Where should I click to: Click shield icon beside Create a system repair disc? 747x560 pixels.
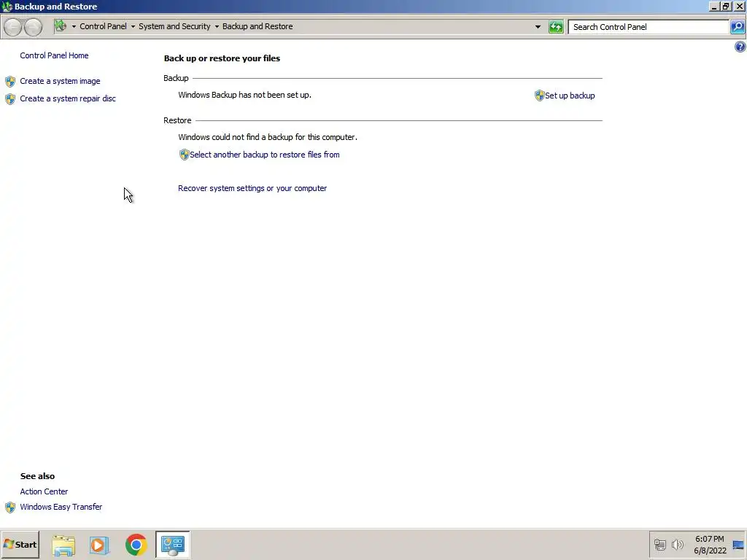tap(10, 98)
